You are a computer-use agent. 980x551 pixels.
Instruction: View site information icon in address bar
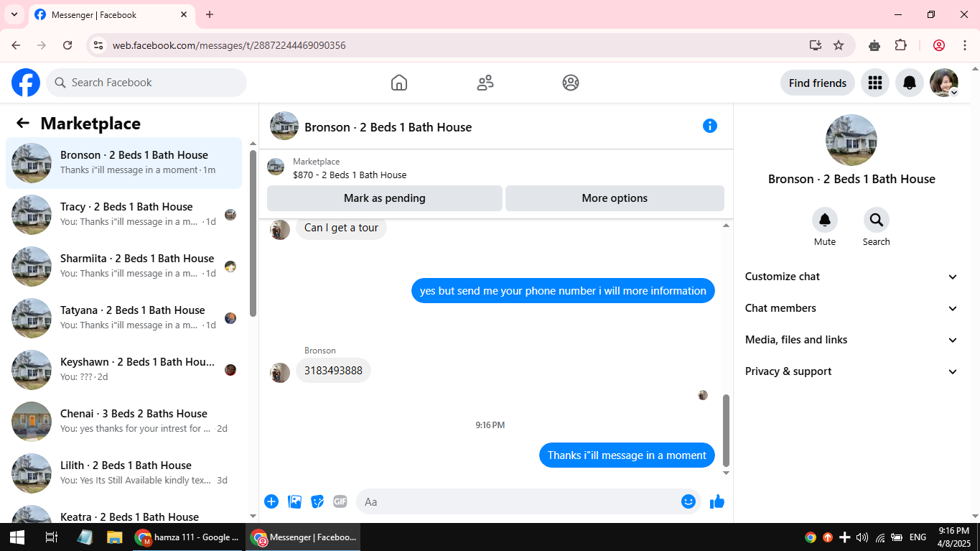tap(98, 45)
